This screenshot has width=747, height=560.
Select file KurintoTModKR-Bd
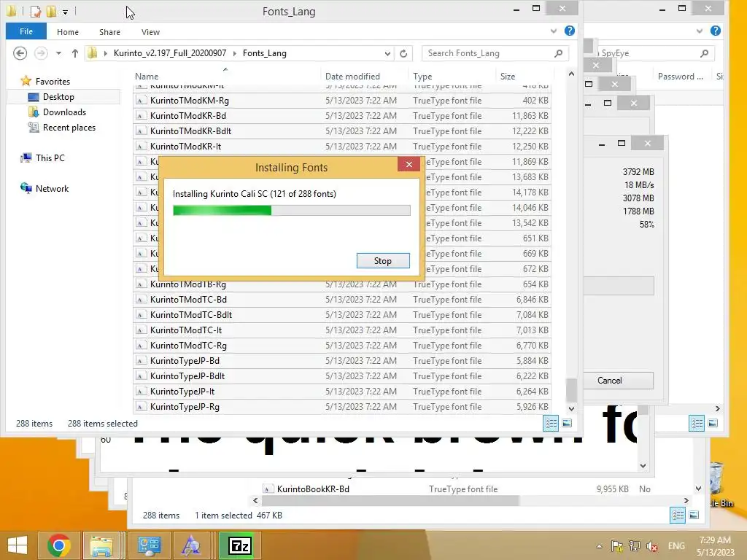(342, 116)
